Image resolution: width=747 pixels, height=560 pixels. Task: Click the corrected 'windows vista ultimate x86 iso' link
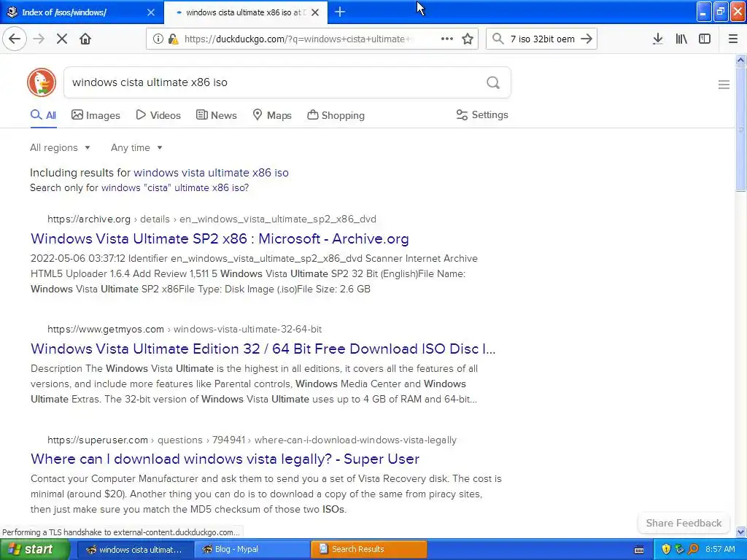(x=211, y=172)
